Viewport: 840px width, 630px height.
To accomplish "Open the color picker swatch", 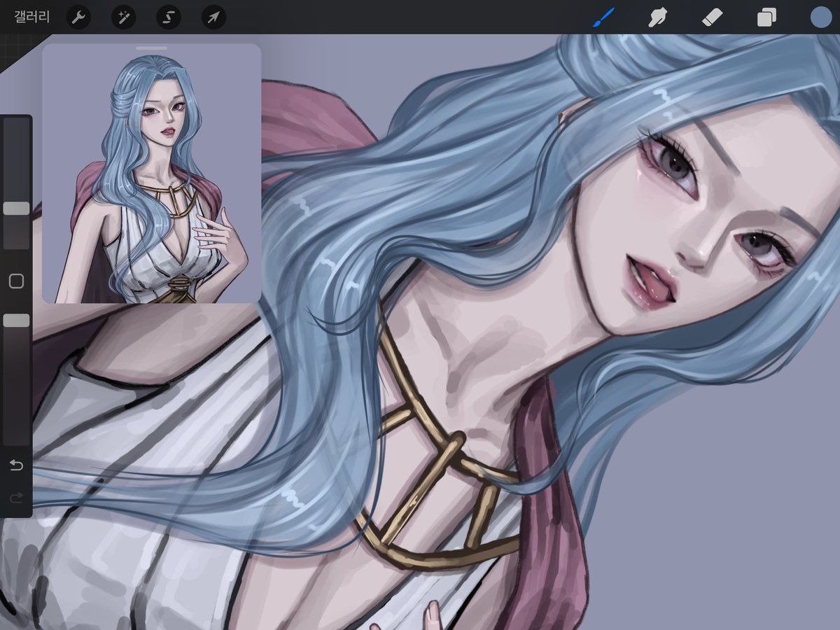I will click(819, 17).
